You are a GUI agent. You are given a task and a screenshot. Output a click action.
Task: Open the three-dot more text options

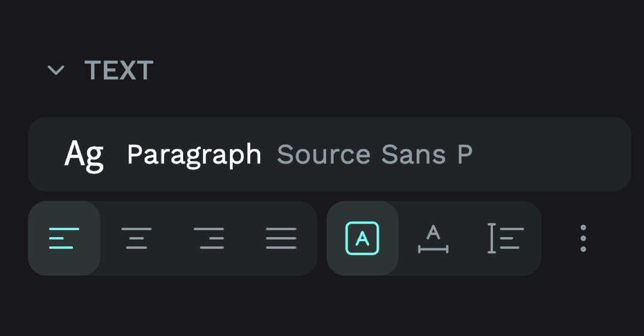[x=583, y=238]
